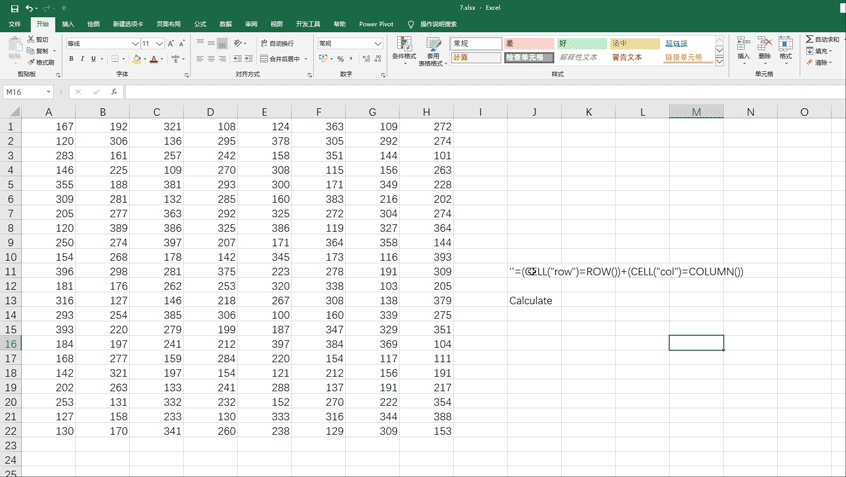Click the text orientation icon
Image resolution: width=846 pixels, height=477 pixels.
(x=238, y=43)
